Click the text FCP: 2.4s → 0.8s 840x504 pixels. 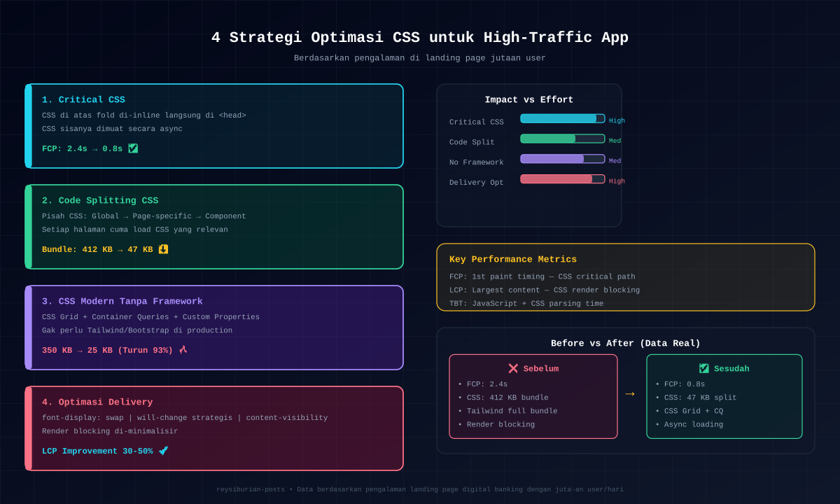coord(82,149)
